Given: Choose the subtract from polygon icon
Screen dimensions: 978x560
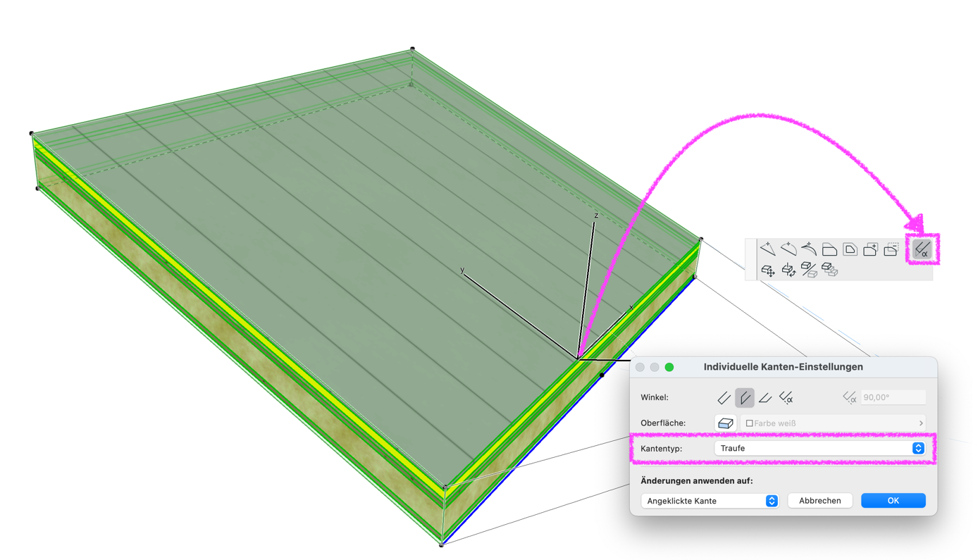Looking at the screenshot, I should (891, 249).
